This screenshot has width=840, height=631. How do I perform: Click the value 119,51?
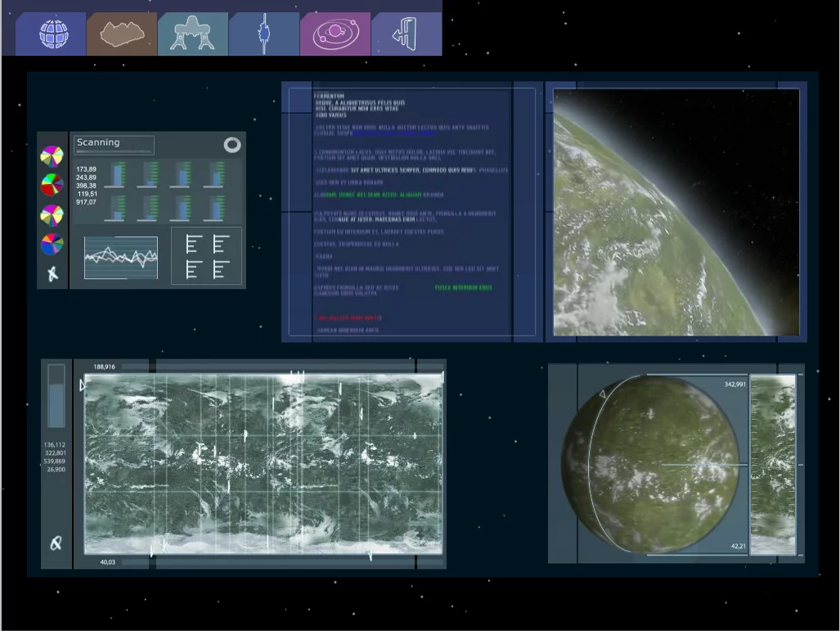tap(88, 194)
